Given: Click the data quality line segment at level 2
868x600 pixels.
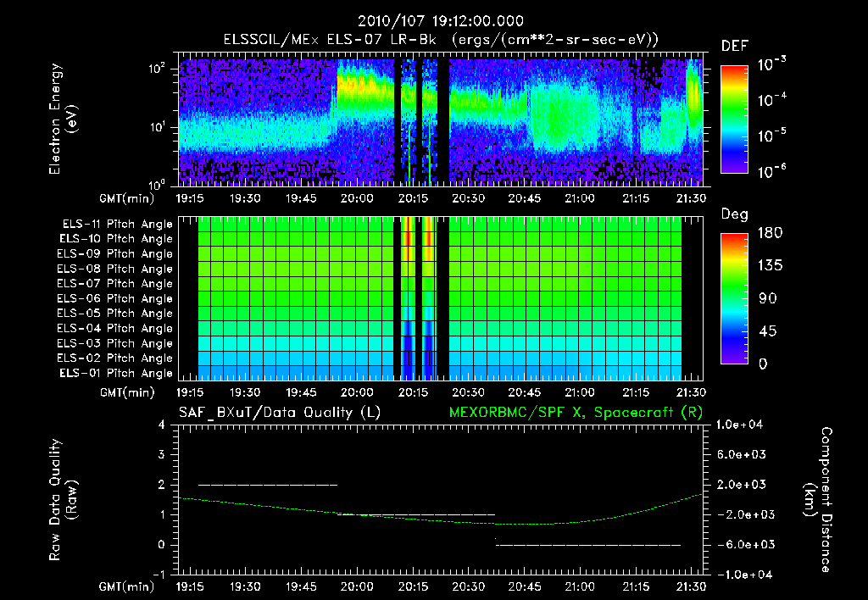Looking at the screenshot, I should coord(268,485).
